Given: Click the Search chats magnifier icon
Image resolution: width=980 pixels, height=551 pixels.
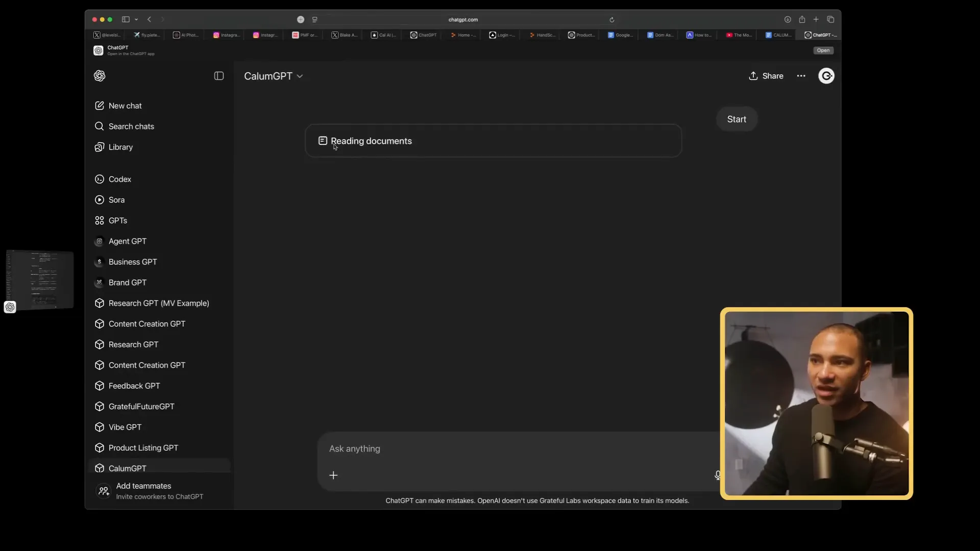Looking at the screenshot, I should click(x=100, y=127).
